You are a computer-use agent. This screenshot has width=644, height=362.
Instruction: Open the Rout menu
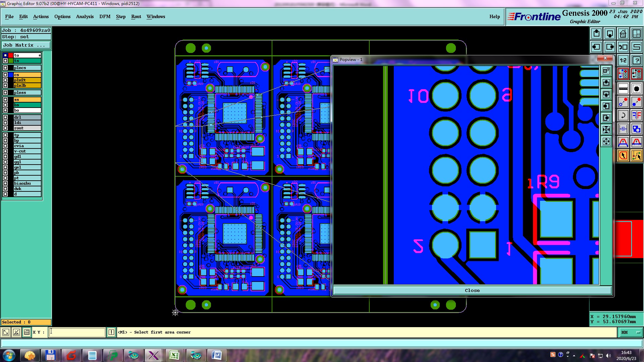[x=136, y=16]
